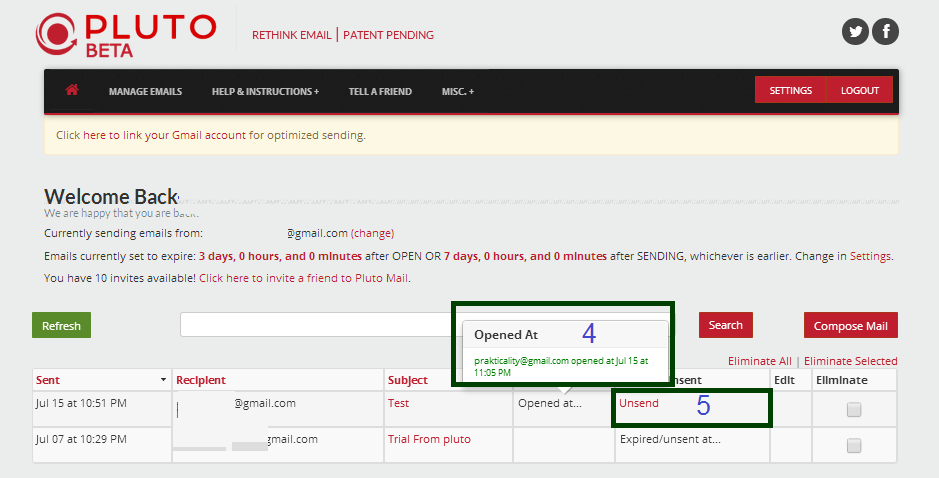Click the Edit column header
939x478 pixels.
tap(784, 380)
